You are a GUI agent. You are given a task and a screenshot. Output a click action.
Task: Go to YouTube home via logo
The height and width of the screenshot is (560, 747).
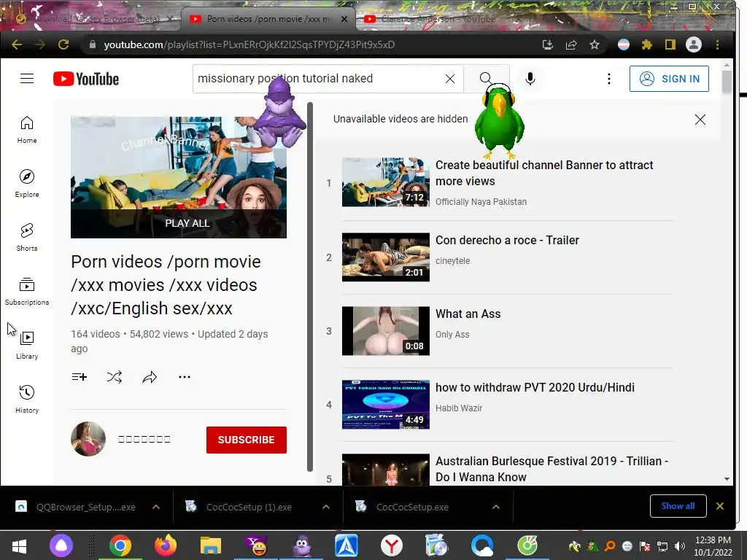tap(86, 79)
